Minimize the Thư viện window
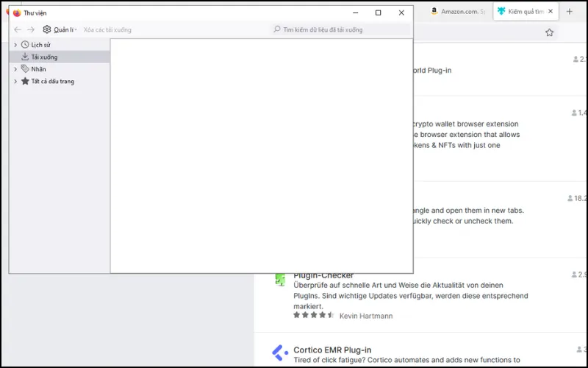The height and width of the screenshot is (368, 588). click(356, 13)
